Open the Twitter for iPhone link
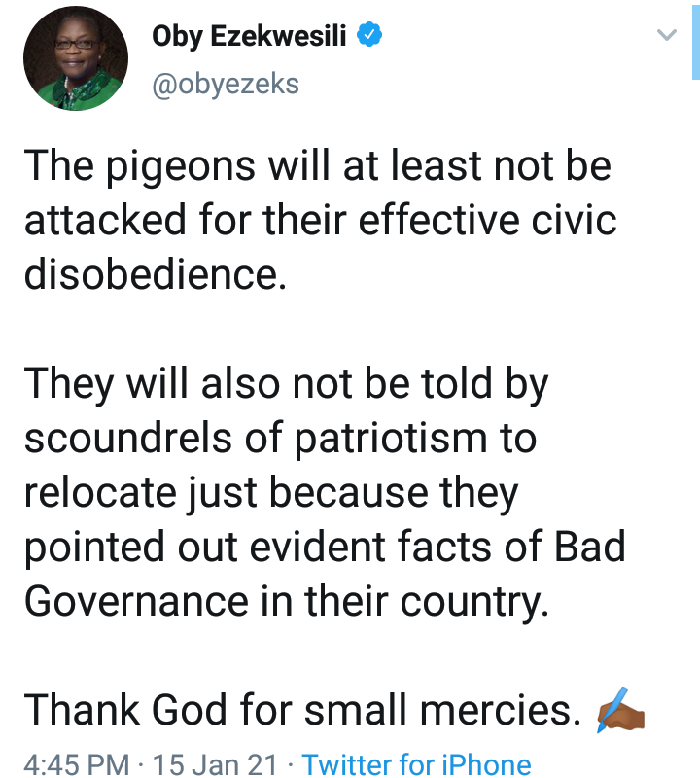 416,764
